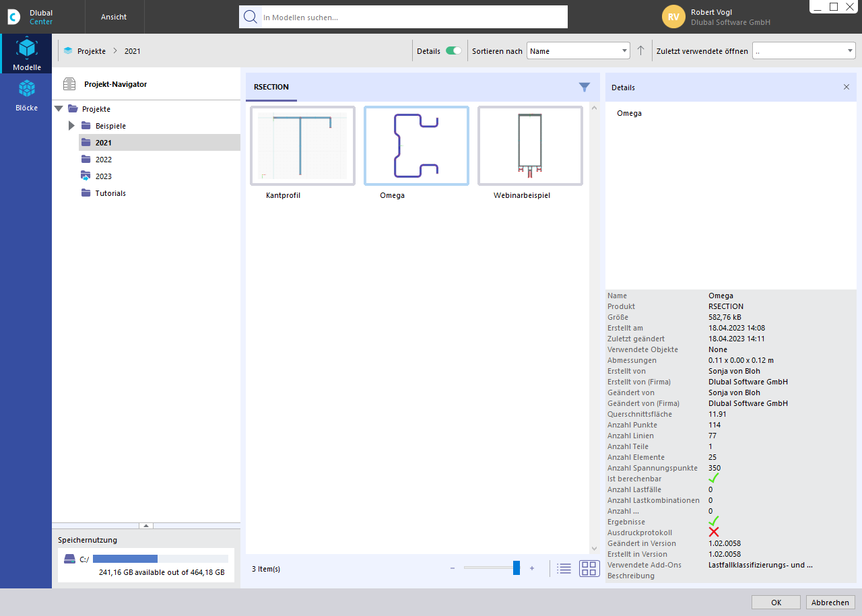
Task: Click the C:/ drive icon
Action: coord(70,559)
